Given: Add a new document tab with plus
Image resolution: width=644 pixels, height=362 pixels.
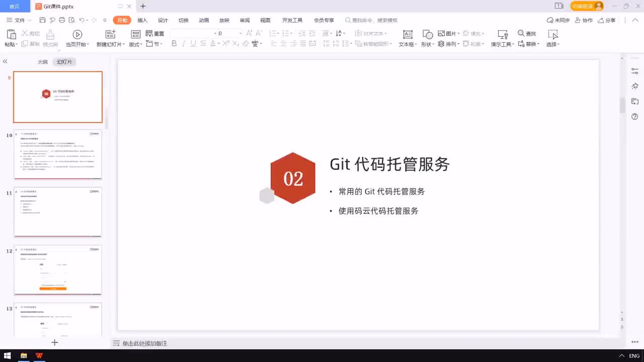Looking at the screenshot, I should pyautogui.click(x=143, y=6).
